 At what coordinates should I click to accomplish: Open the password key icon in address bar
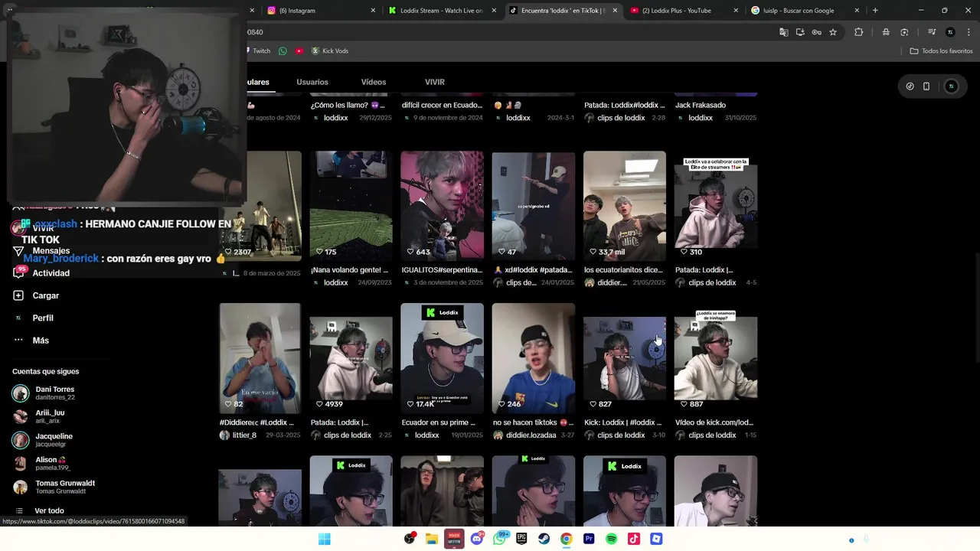pyautogui.click(x=816, y=32)
